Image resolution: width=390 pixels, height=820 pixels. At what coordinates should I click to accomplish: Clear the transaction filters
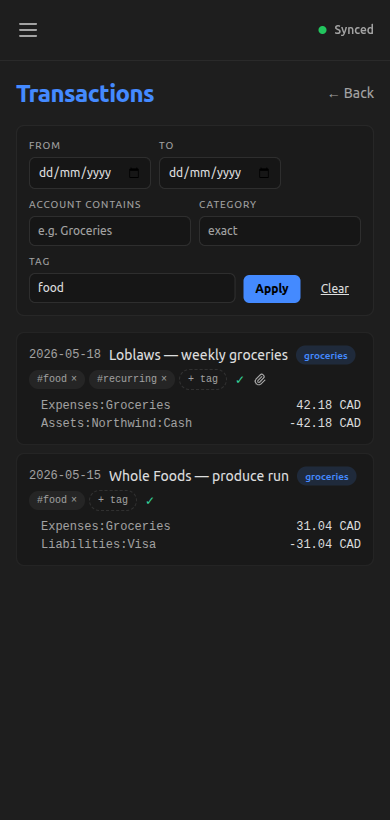pos(335,289)
